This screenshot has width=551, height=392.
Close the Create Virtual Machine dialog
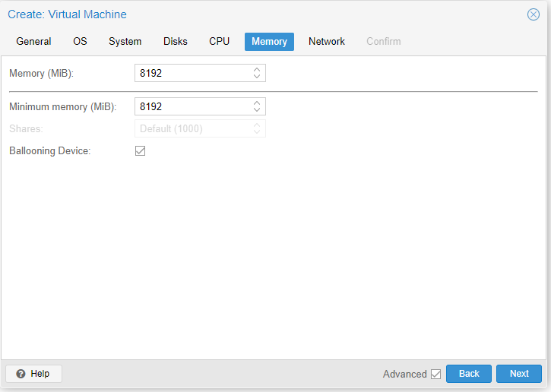pos(534,14)
